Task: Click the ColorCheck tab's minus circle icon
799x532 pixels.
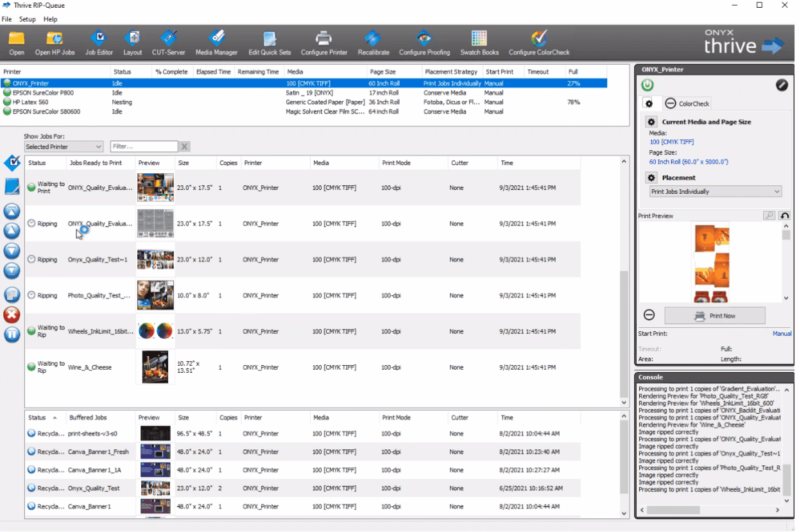Action: pyautogui.click(x=670, y=103)
